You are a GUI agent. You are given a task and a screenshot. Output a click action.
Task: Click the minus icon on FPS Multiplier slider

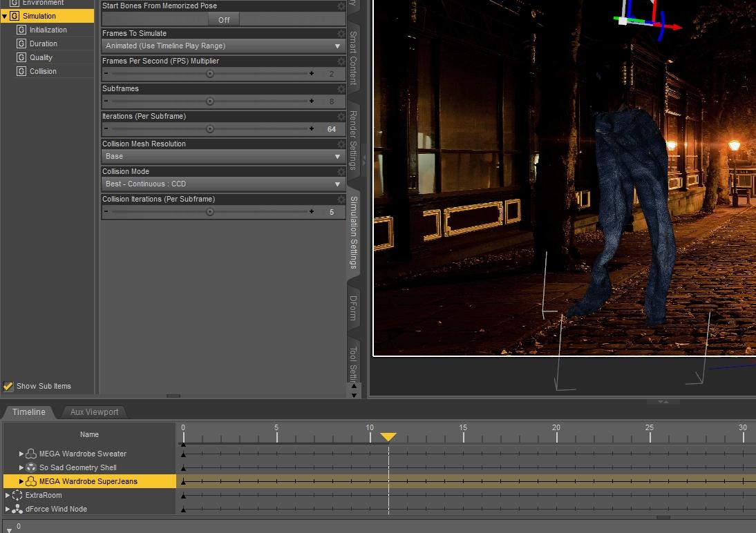pyautogui.click(x=106, y=73)
